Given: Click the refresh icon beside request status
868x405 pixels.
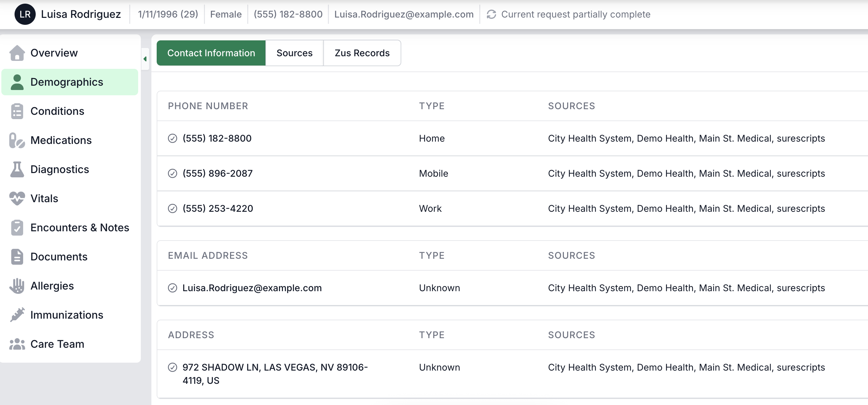Looking at the screenshot, I should click(491, 14).
